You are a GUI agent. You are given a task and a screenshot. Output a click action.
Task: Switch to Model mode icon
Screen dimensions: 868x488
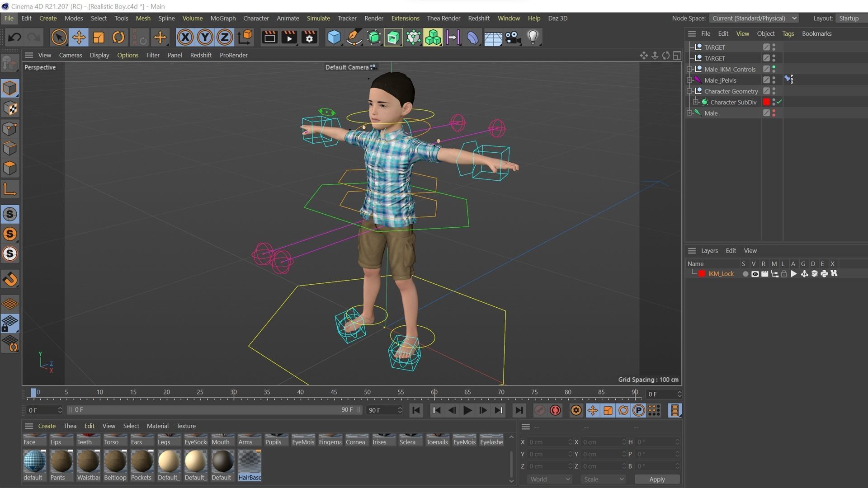pyautogui.click(x=10, y=89)
